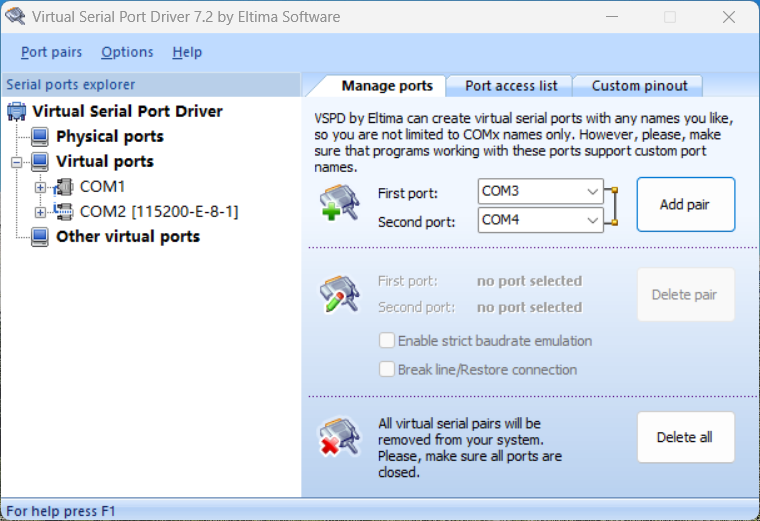Click the Other virtual ports computer icon
This screenshot has width=760, height=521.
click(40, 237)
